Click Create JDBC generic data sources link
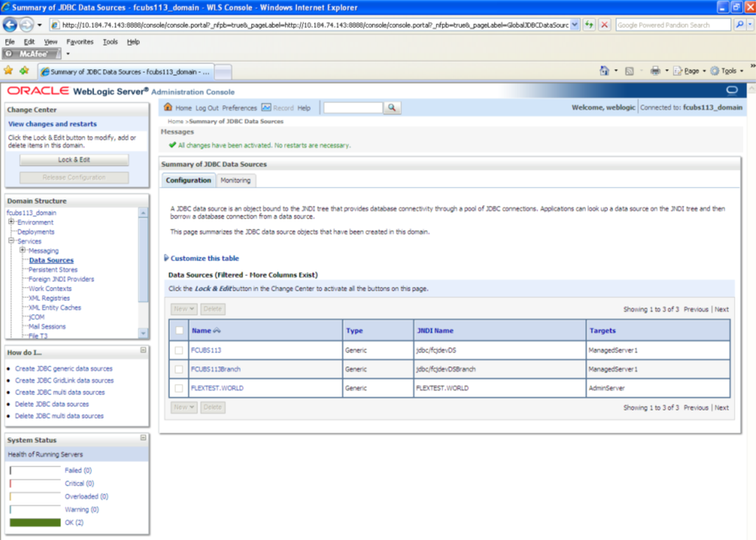 tap(63, 369)
